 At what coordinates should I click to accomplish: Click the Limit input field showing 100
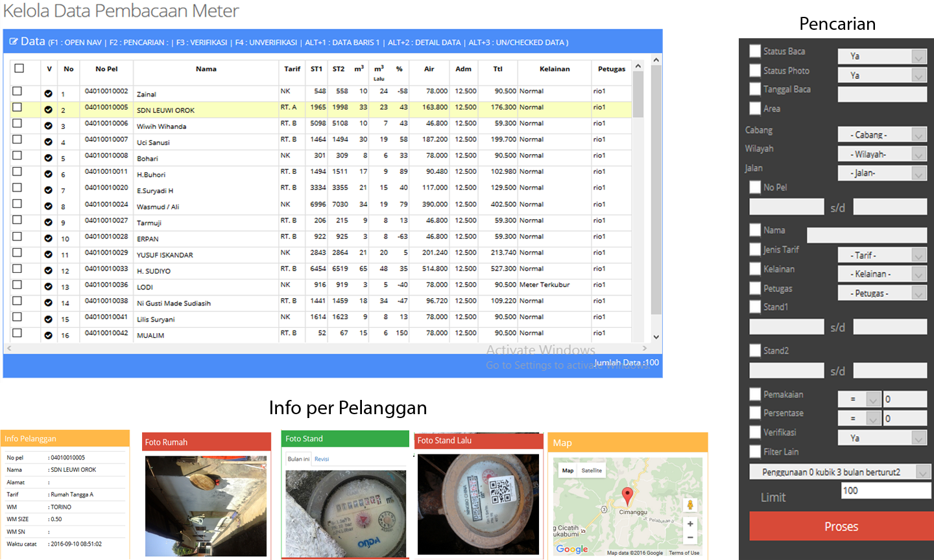pos(885,491)
